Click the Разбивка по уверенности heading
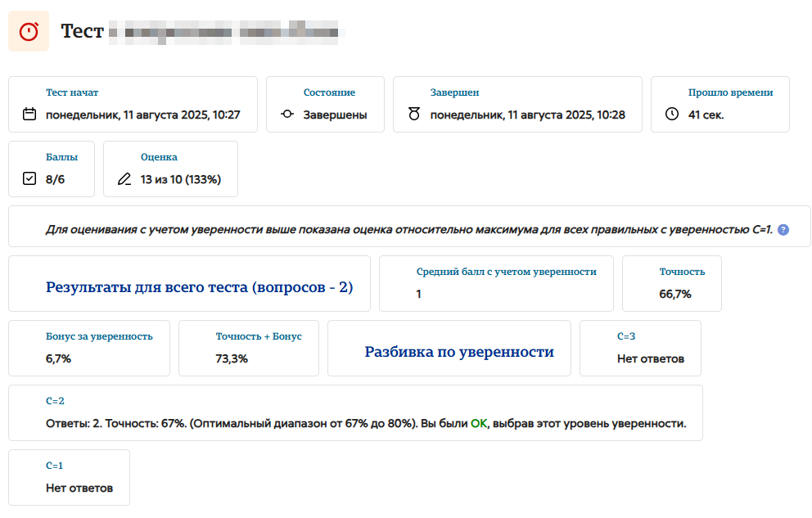The width and height of the screenshot is (812, 518). point(459,352)
